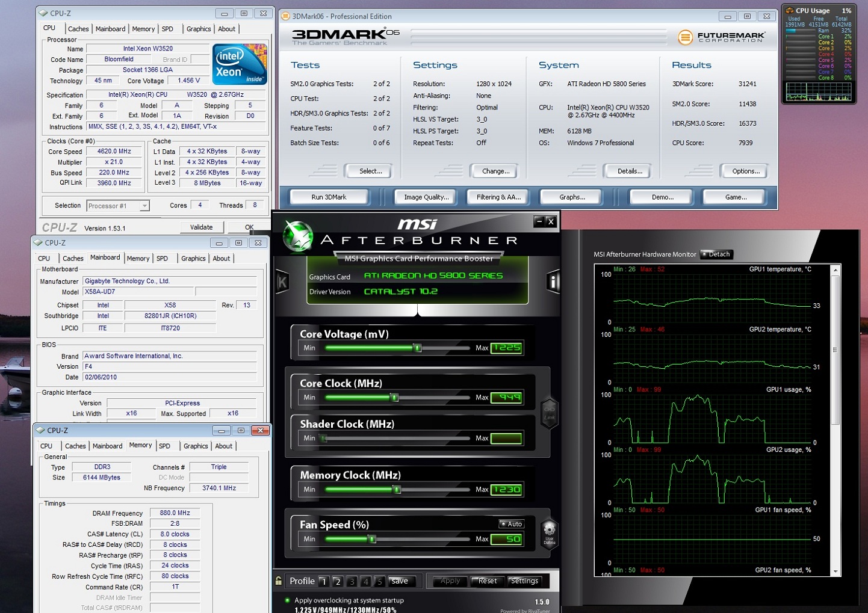Click Driver Version Catalyst 10.2 text

click(x=401, y=292)
